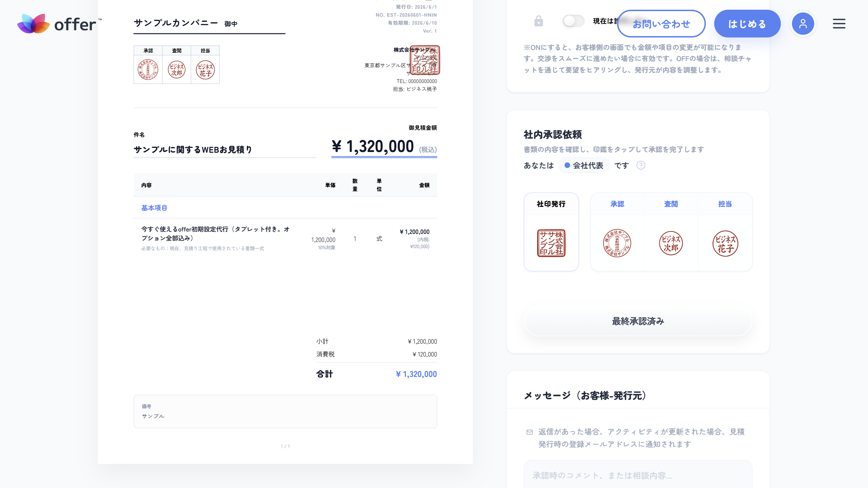868x488 pixels.
Task: Click the line amount ¥ 1,200,000
Action: tap(415, 232)
